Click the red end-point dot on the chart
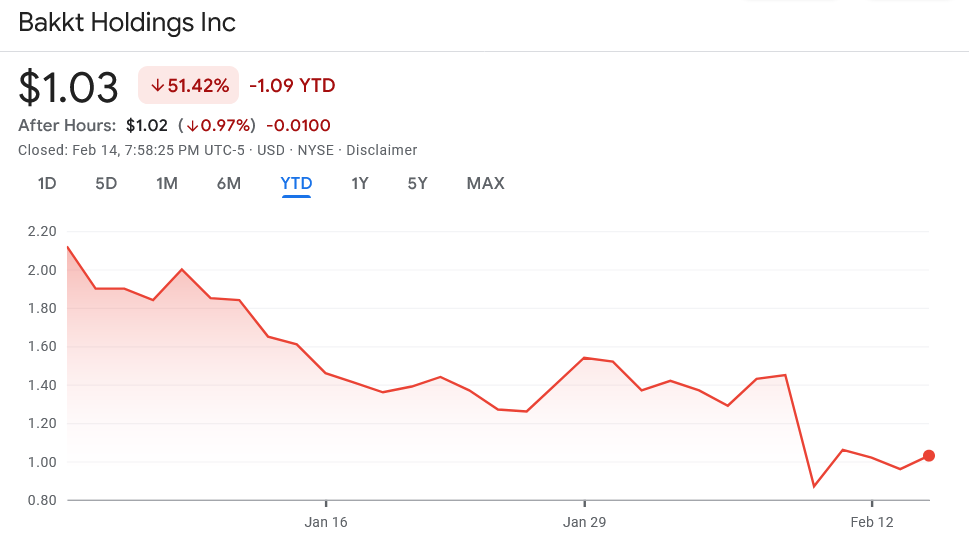 click(929, 456)
